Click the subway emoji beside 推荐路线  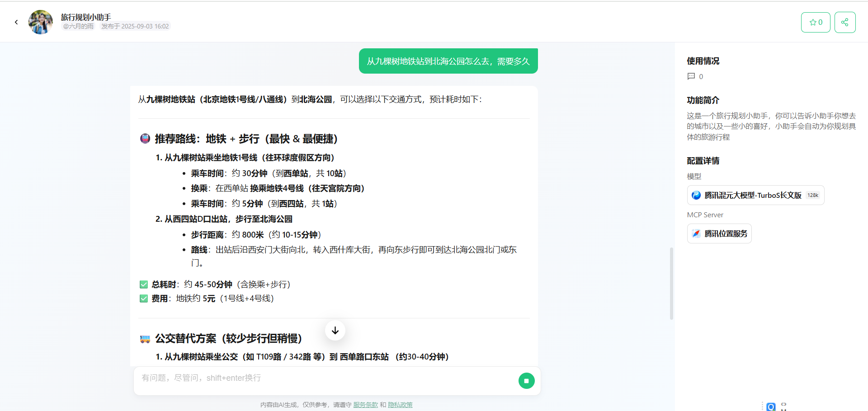click(145, 139)
